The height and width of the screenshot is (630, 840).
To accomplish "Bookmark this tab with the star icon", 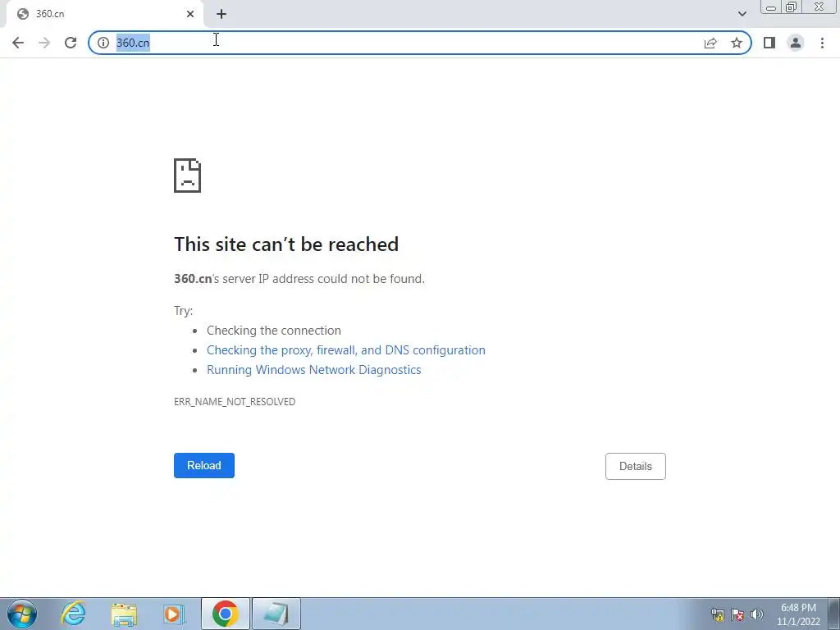I will tap(737, 43).
